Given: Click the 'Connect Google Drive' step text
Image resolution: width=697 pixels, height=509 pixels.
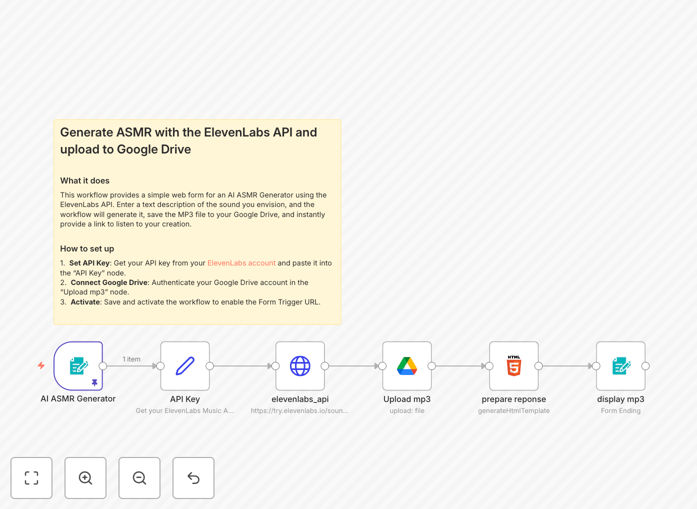Looking at the screenshot, I should 109,282.
